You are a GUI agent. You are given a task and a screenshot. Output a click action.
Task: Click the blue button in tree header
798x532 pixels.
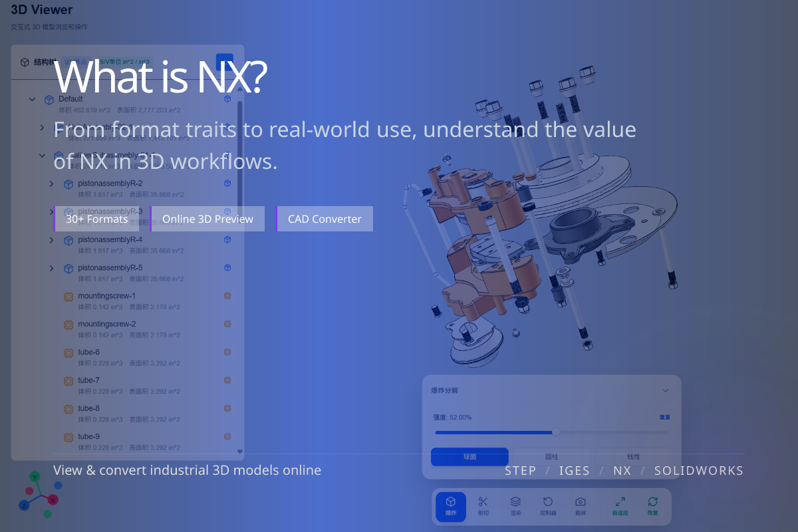(x=225, y=62)
